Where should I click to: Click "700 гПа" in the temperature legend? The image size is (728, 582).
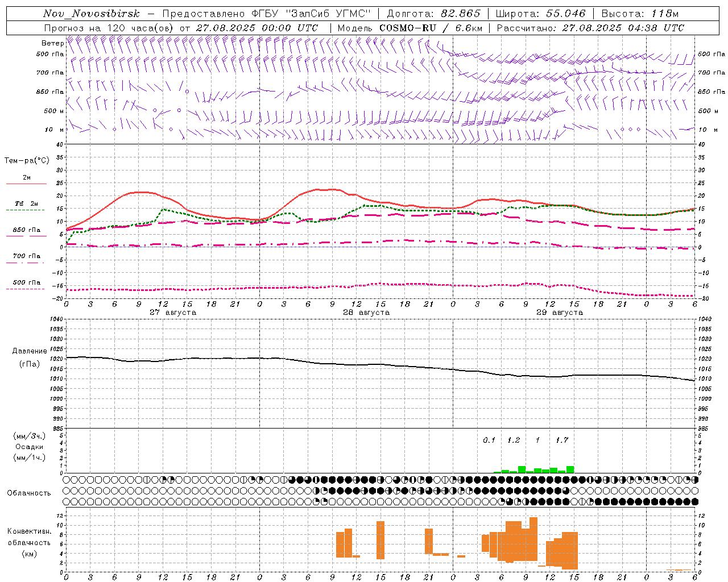(x=27, y=256)
